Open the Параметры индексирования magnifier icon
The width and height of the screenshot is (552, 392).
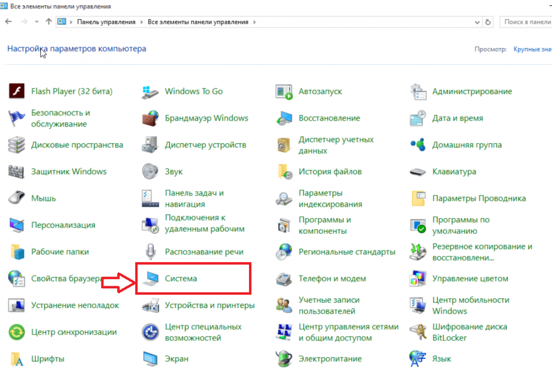coord(284,198)
